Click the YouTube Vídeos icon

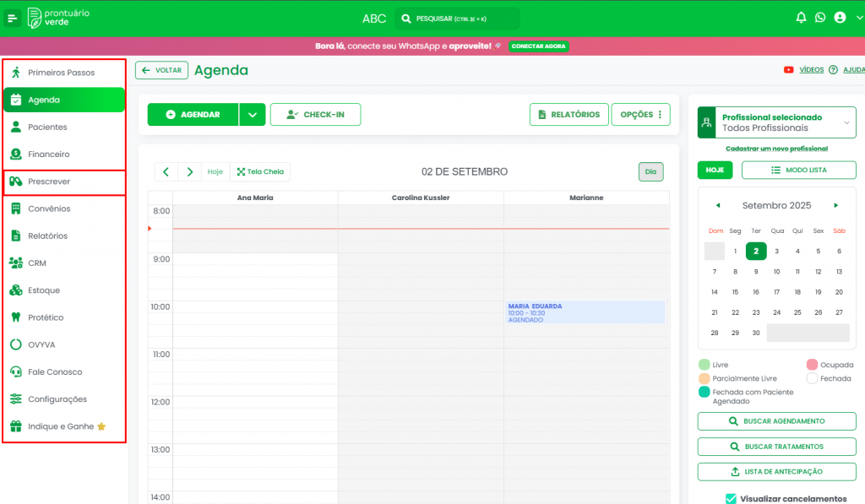coord(788,70)
